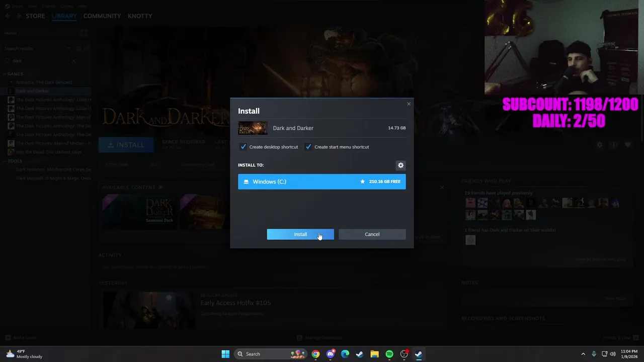Open Spotify from taskbar
The width and height of the screenshot is (644, 362).
pyautogui.click(x=389, y=354)
